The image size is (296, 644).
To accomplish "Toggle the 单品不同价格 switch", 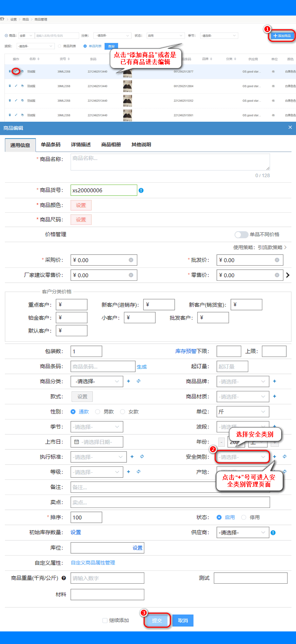I will [241, 235].
